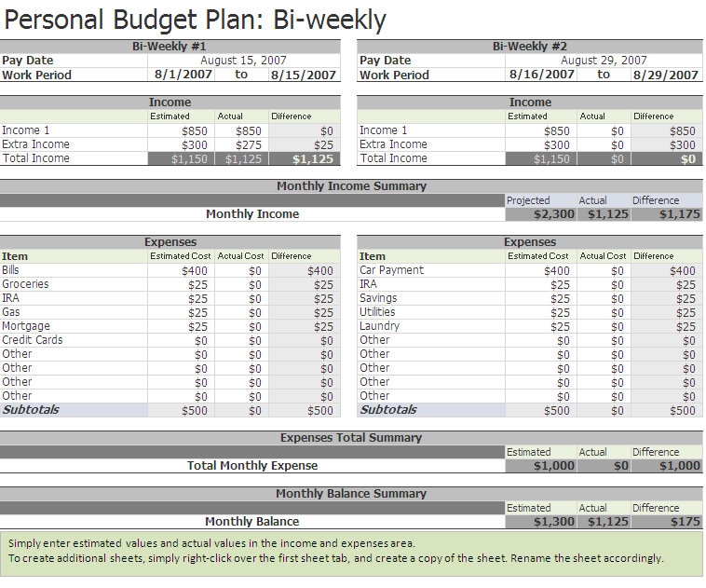Select the $1,175 Monthly Income difference cell
The image size is (706, 588).
[665, 214]
